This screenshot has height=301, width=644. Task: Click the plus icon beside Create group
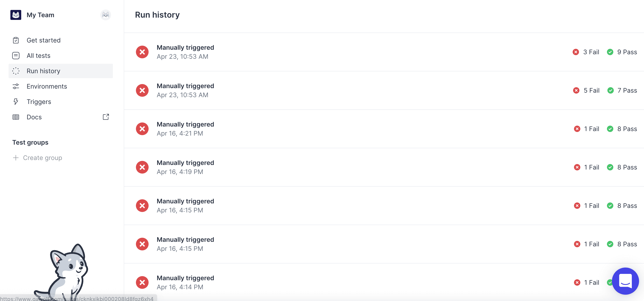point(16,158)
